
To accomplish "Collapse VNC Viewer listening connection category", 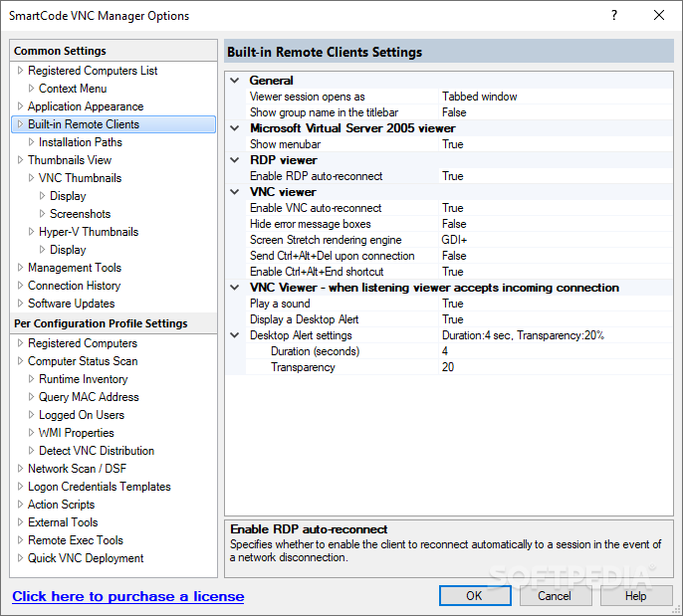I will click(x=235, y=288).
